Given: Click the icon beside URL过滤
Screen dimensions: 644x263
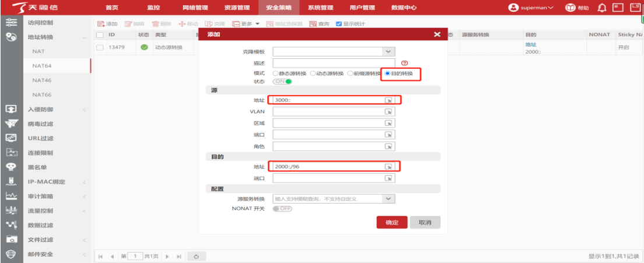Looking at the screenshot, I should click(x=11, y=138).
